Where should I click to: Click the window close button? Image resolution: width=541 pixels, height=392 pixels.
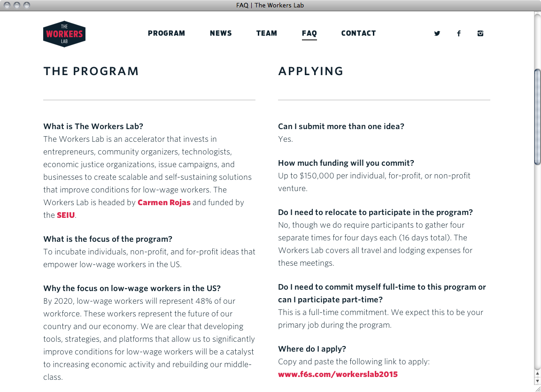coord(7,5)
